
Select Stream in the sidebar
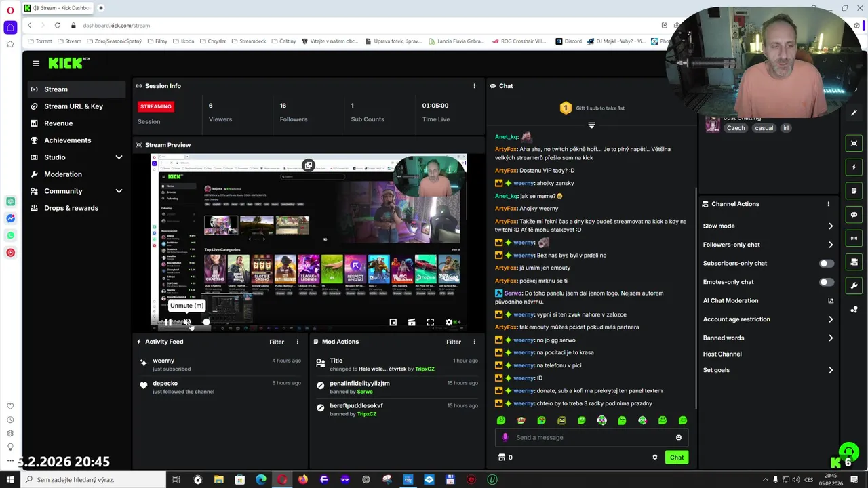click(x=77, y=89)
